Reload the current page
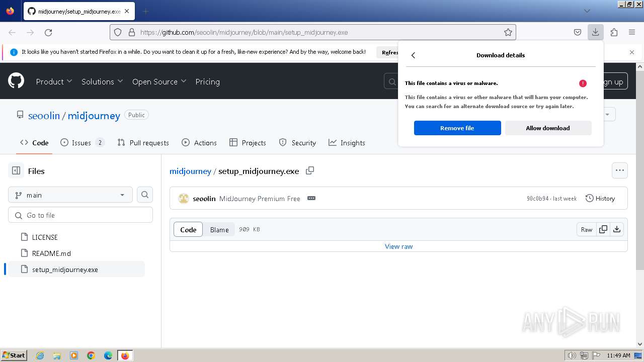The height and width of the screenshot is (362, 644). (x=48, y=32)
